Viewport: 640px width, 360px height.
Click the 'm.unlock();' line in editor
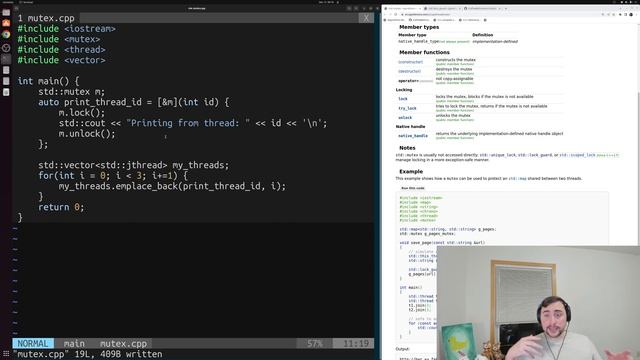(x=87, y=133)
